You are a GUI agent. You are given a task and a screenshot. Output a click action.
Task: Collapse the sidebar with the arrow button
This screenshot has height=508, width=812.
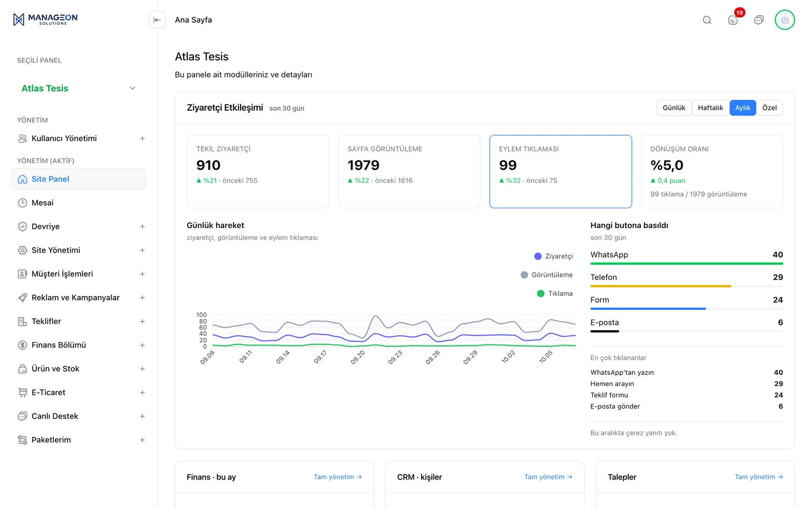click(x=157, y=20)
